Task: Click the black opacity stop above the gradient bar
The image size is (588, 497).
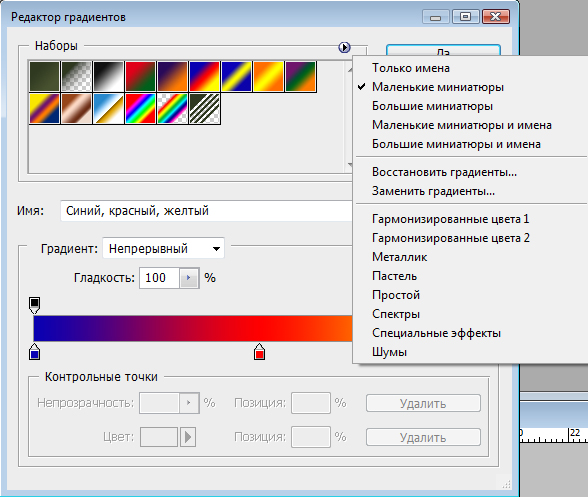Action: tap(34, 305)
